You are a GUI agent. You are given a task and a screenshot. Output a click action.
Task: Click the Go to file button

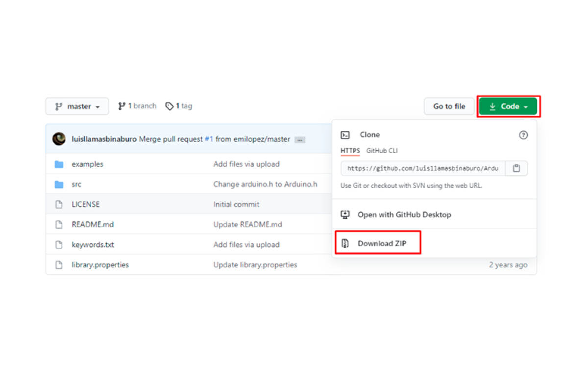[449, 106]
